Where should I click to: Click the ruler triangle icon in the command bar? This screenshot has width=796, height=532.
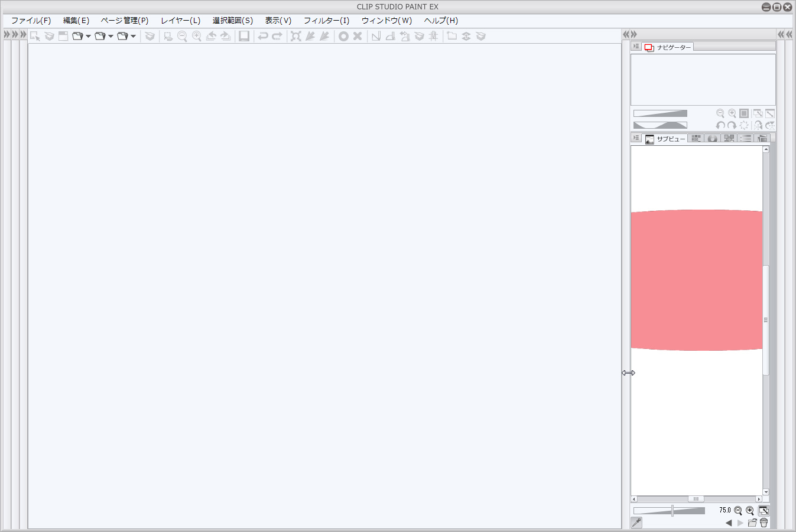[x=376, y=36]
